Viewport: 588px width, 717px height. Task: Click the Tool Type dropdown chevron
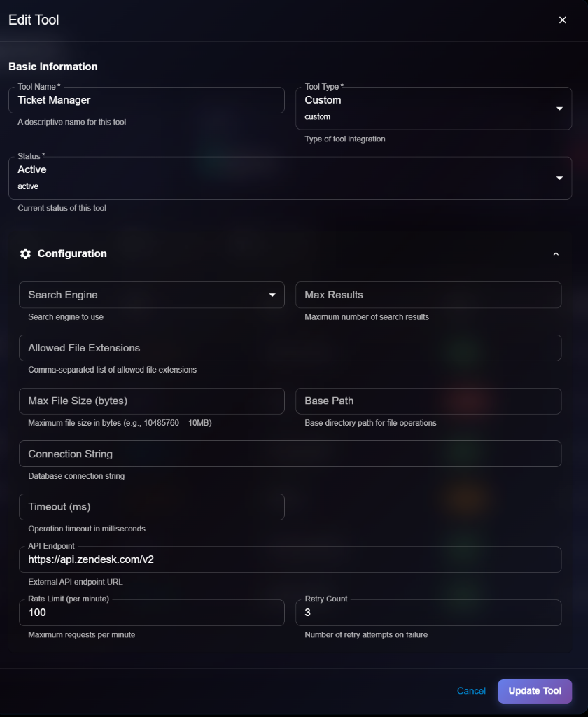[559, 109]
